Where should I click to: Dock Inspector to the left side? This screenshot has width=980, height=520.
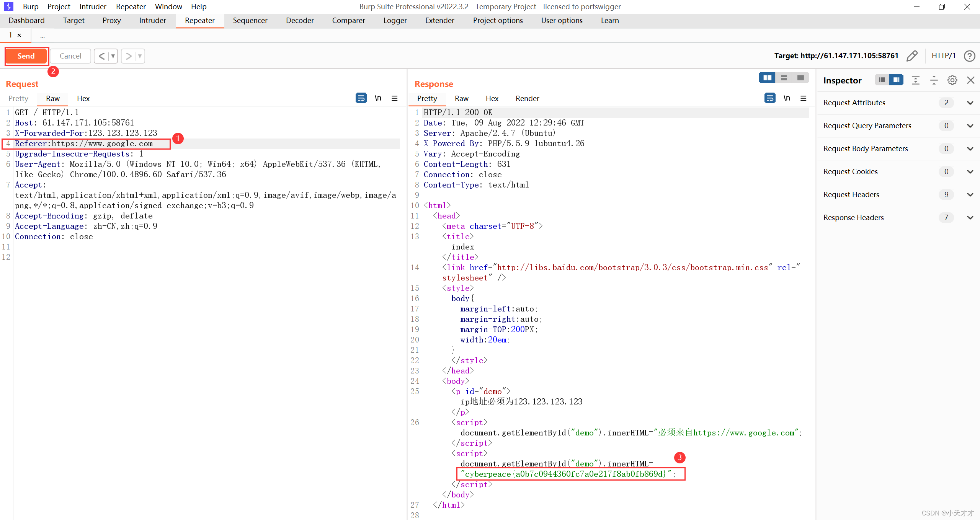coord(882,80)
